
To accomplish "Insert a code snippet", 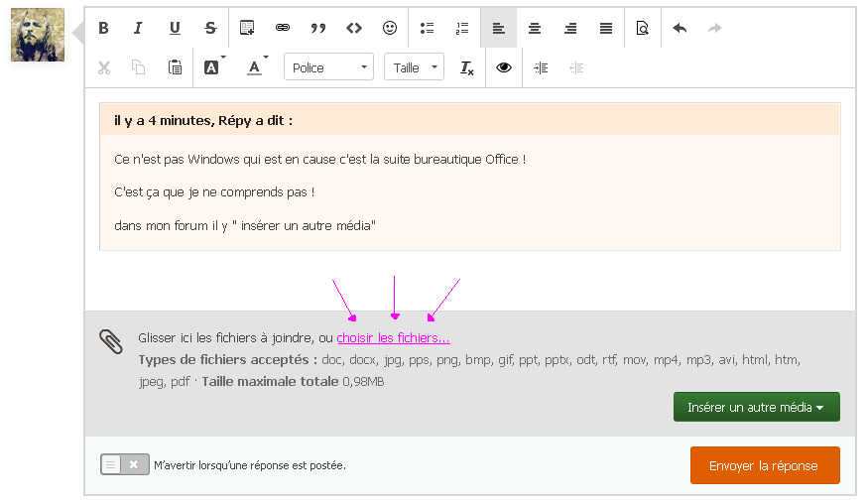I will coord(354,28).
